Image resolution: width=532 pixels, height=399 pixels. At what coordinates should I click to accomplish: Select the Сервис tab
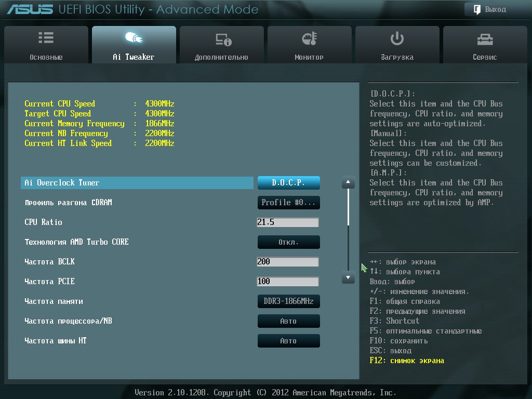tap(485, 45)
